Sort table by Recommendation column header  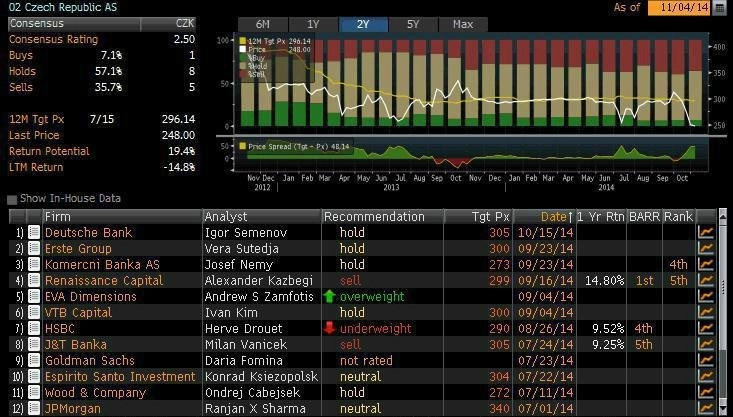(x=383, y=216)
